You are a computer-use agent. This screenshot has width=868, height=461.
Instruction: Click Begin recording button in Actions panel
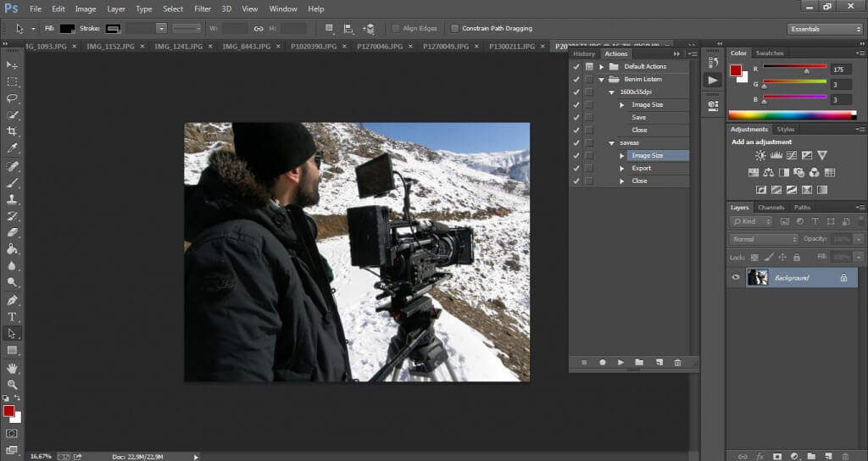tap(603, 362)
